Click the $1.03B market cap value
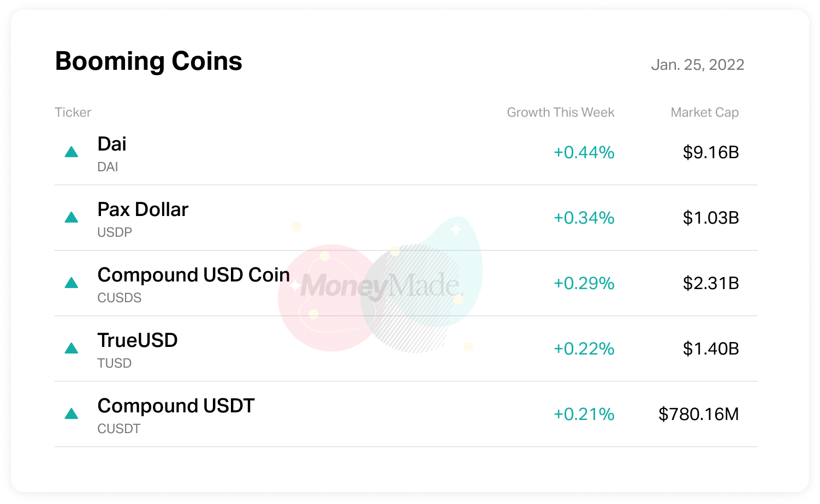The height and width of the screenshot is (504, 820). pos(710,218)
